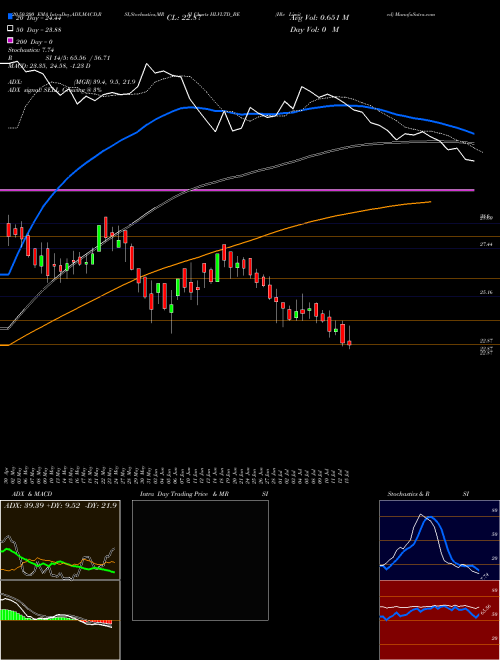Click the 27.44 price axis label

tap(486, 244)
